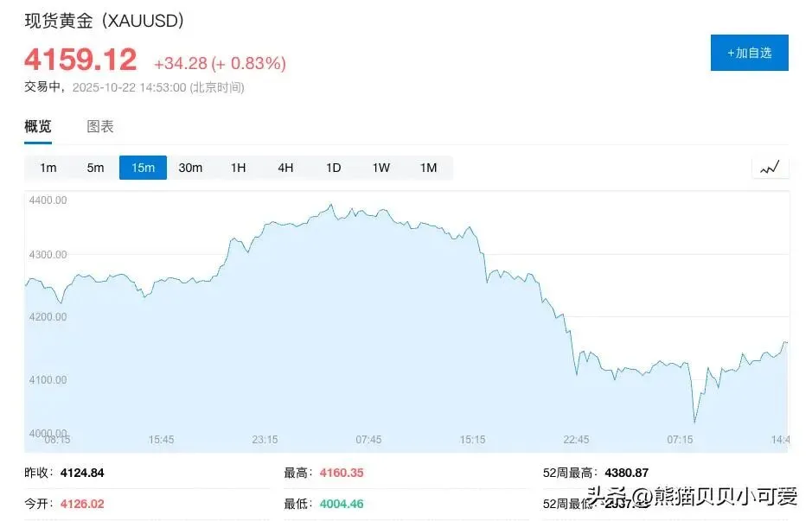Change chart to 4H candles
The height and width of the screenshot is (521, 812).
point(285,168)
